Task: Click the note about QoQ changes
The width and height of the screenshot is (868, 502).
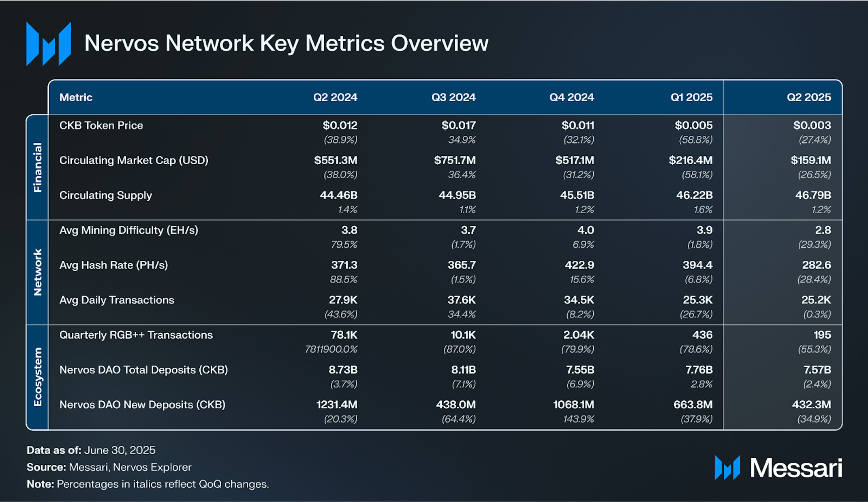Action: [148, 484]
